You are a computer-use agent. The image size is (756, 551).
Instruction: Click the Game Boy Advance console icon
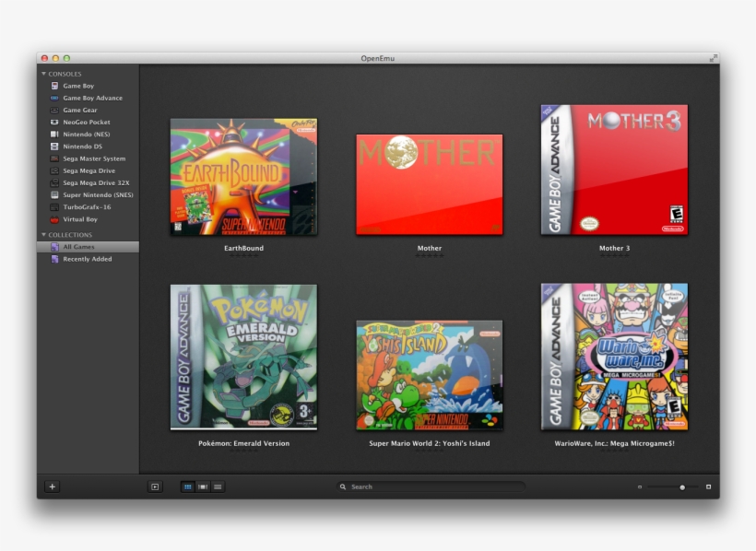[x=54, y=98]
